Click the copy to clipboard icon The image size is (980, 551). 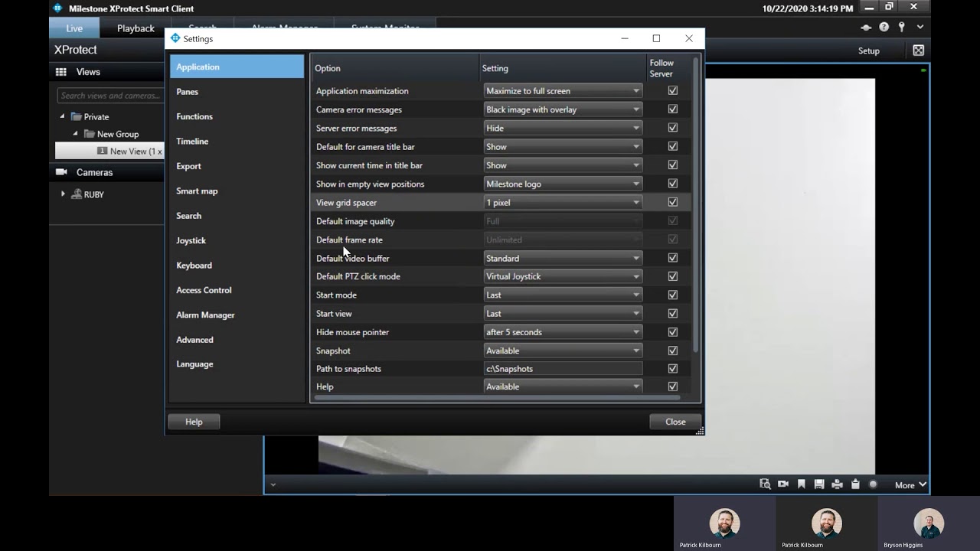(855, 484)
